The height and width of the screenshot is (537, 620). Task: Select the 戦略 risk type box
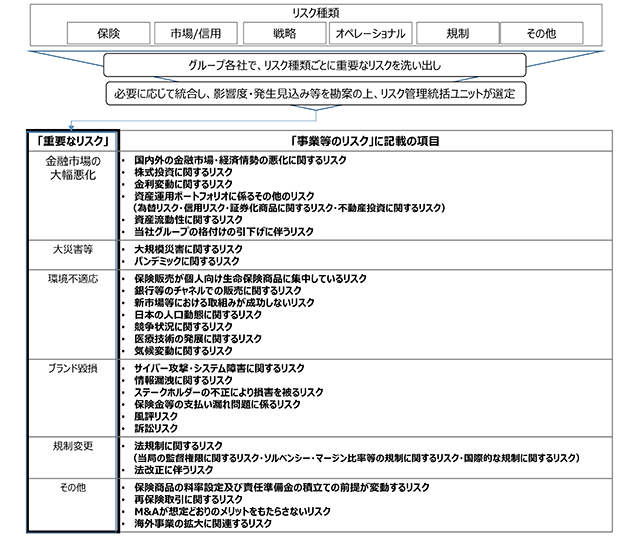click(x=284, y=33)
